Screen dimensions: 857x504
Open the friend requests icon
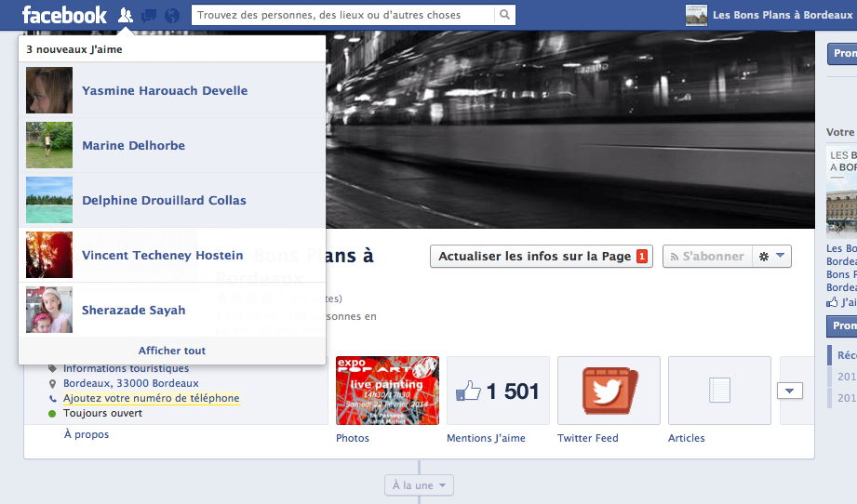[126, 15]
